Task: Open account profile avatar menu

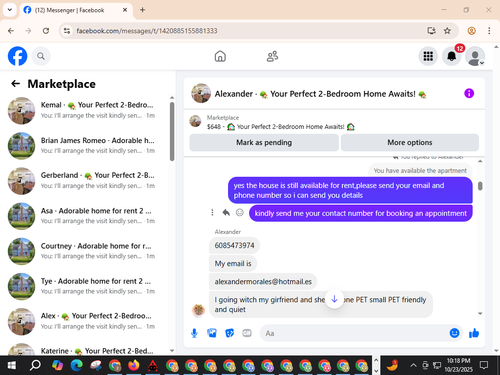Action: pos(475,56)
